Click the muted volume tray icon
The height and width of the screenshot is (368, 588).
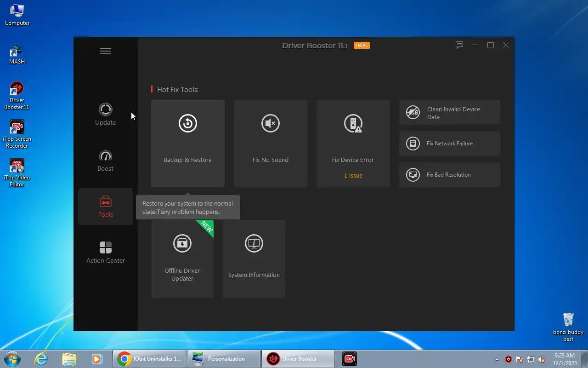[x=542, y=359]
